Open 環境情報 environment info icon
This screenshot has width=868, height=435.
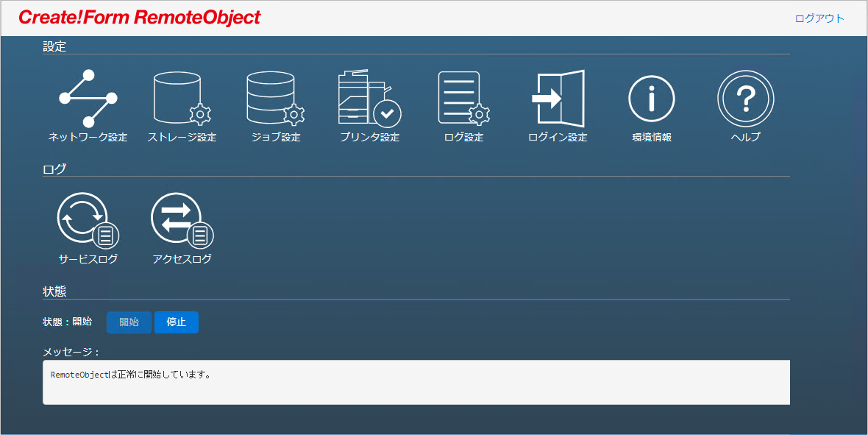click(652, 99)
